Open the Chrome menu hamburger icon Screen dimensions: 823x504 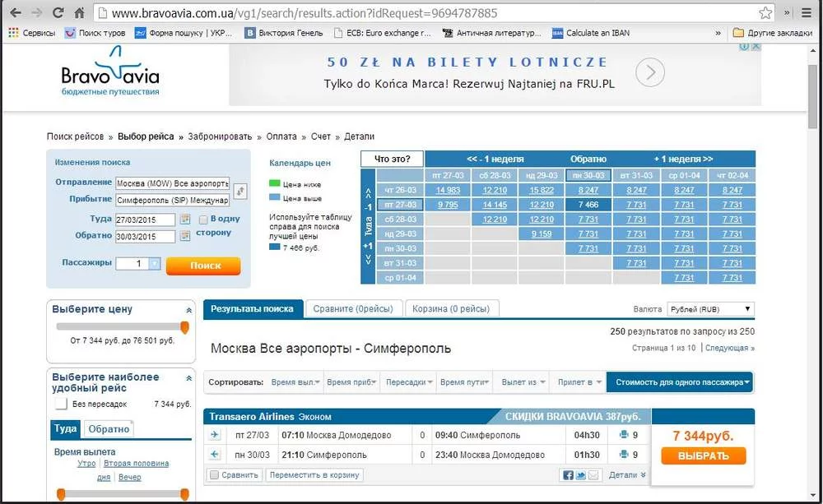click(x=807, y=12)
